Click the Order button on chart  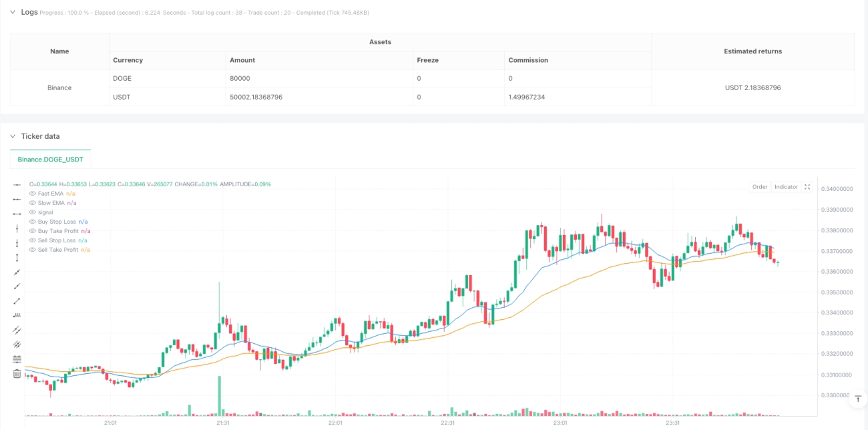coord(760,187)
